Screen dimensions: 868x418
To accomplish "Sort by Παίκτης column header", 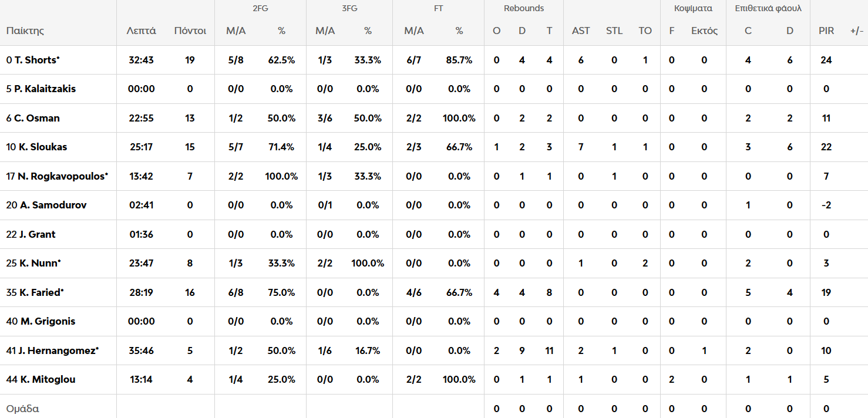I will click(x=25, y=31).
